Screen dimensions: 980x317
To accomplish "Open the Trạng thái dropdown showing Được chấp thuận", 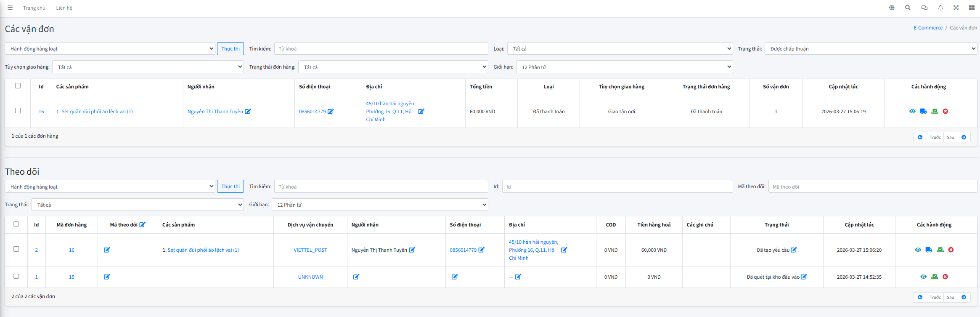I will click(870, 49).
